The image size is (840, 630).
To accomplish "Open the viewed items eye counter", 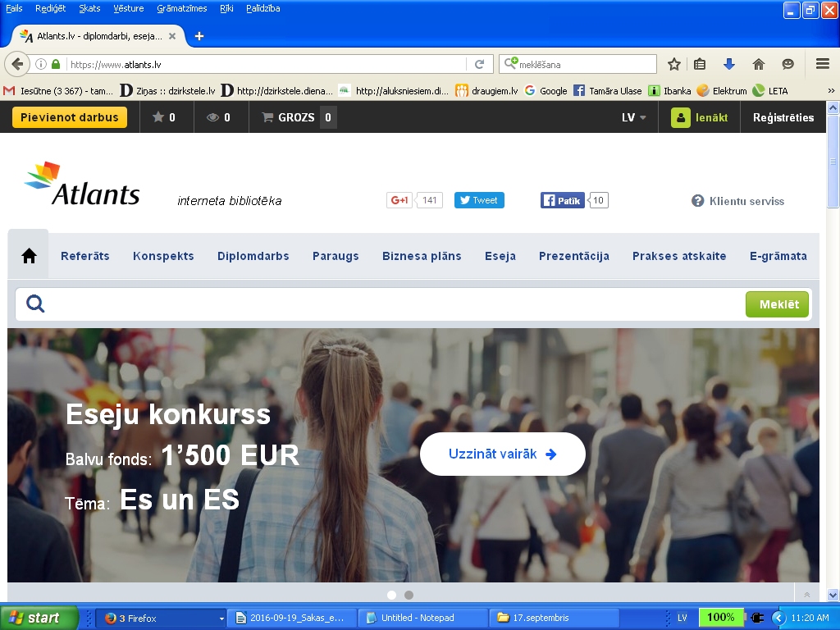I will tap(218, 117).
